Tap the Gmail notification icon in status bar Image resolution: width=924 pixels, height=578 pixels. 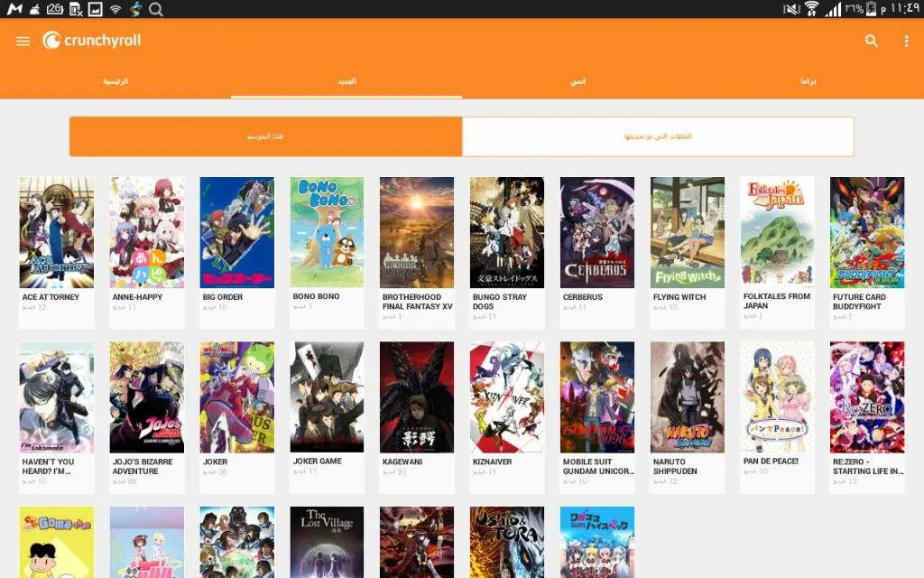pyautogui.click(x=14, y=9)
